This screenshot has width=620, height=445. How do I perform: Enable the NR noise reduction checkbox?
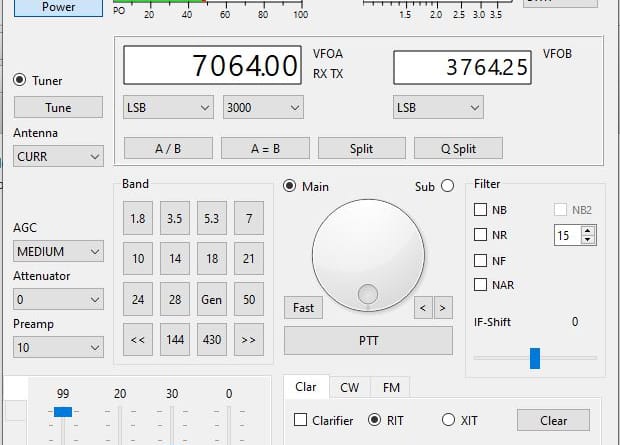click(481, 235)
